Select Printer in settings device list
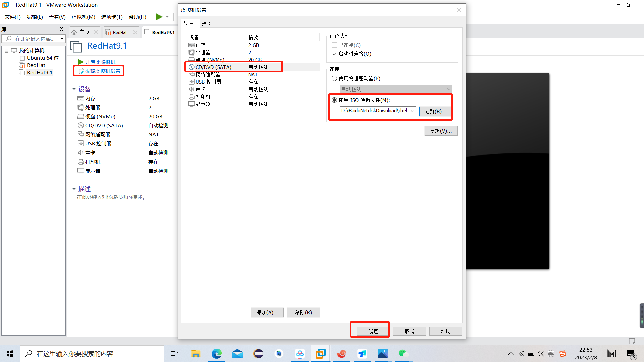 (253, 97)
